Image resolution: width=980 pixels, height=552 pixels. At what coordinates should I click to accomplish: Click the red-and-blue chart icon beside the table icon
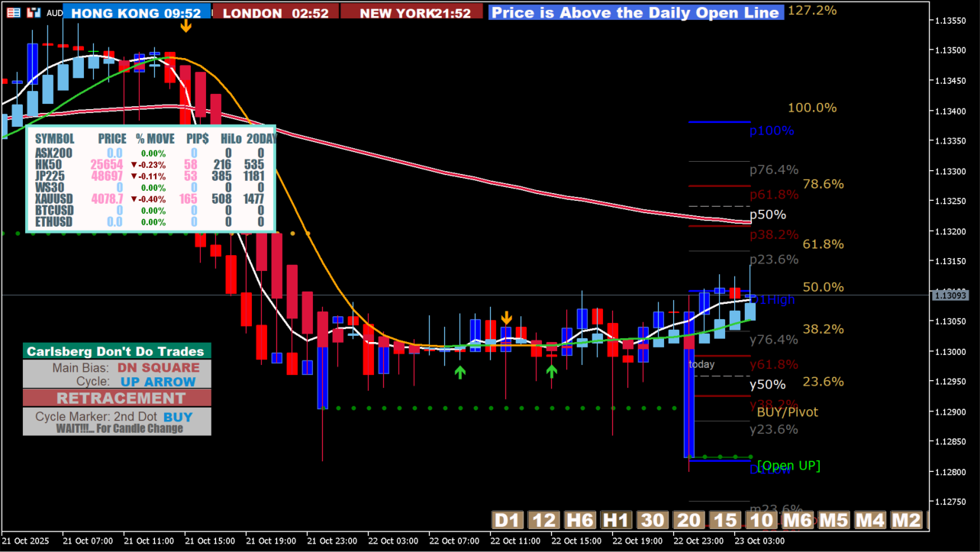coord(33,12)
